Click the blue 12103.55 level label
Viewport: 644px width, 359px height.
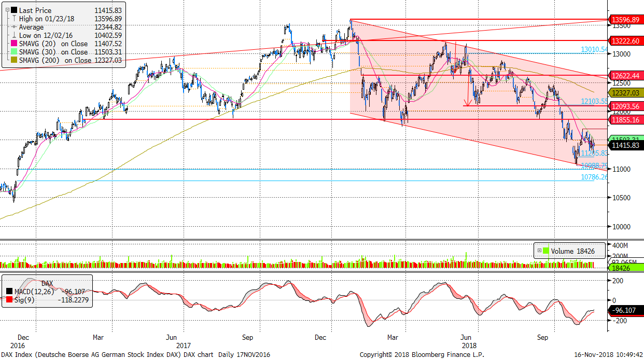[x=594, y=101]
